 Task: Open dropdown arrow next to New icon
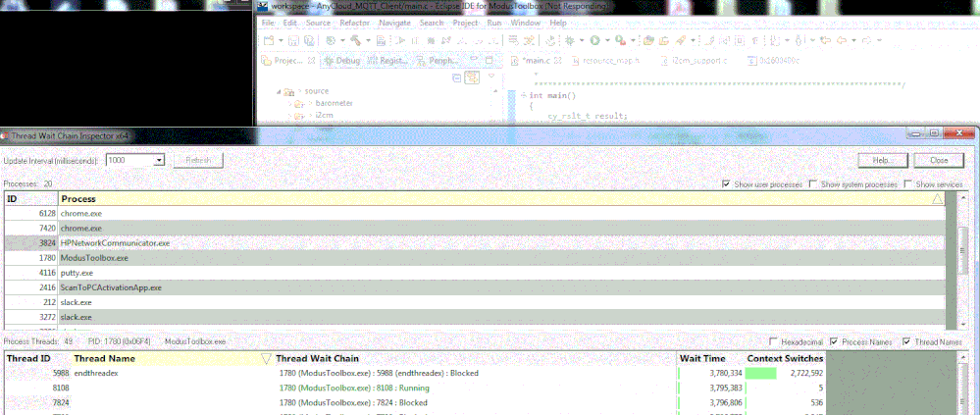[x=281, y=40]
